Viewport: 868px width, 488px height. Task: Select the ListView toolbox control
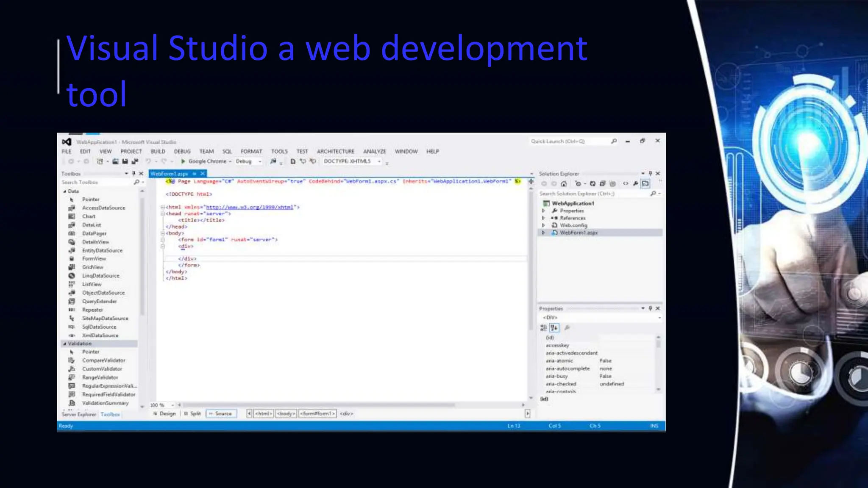(92, 284)
